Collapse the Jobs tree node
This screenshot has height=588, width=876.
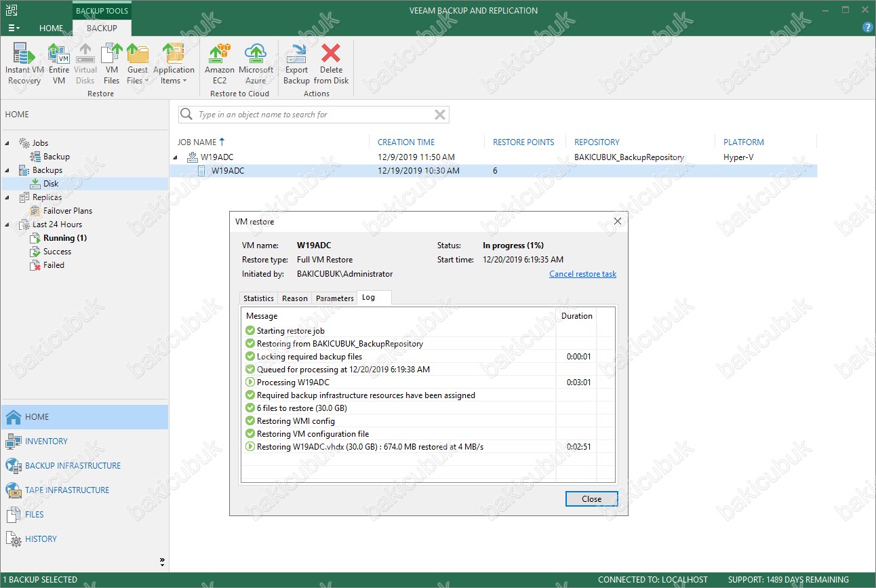coord(8,143)
